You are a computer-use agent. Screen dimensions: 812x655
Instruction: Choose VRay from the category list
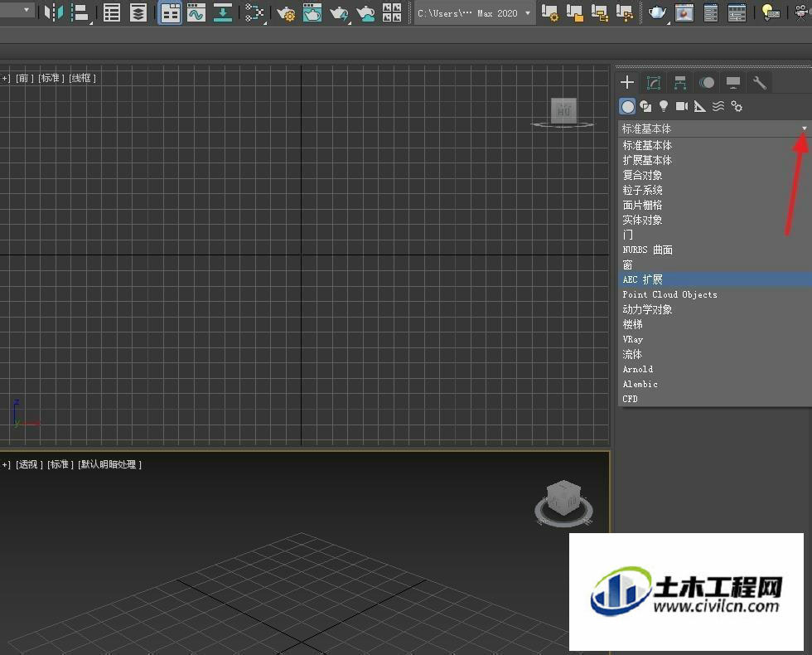point(714,339)
